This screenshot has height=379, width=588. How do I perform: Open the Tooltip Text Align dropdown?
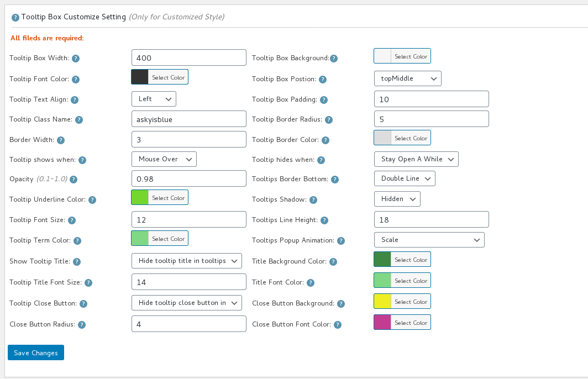tap(154, 99)
